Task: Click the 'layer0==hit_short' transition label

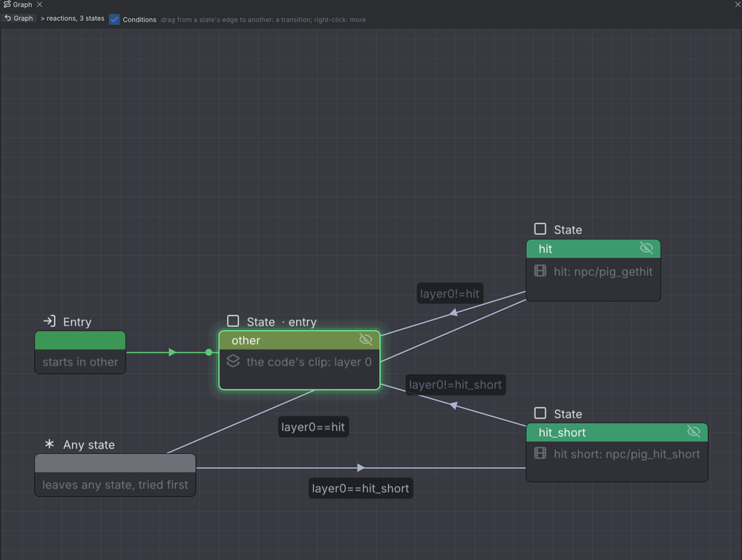Action: [x=361, y=488]
